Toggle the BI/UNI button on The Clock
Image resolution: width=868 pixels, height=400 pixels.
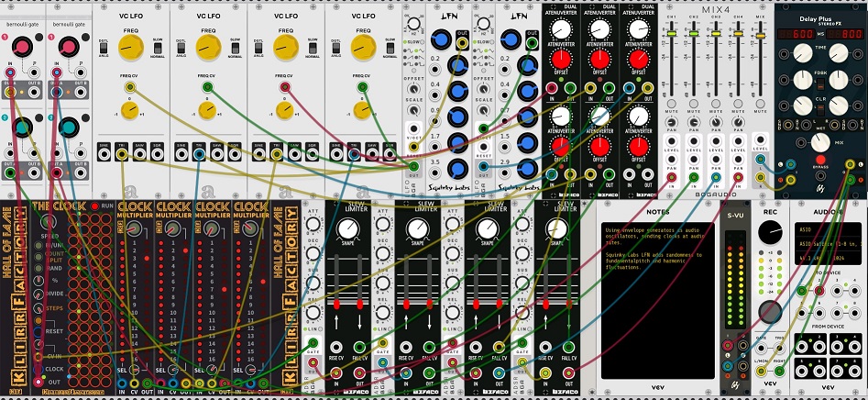[x=38, y=244]
